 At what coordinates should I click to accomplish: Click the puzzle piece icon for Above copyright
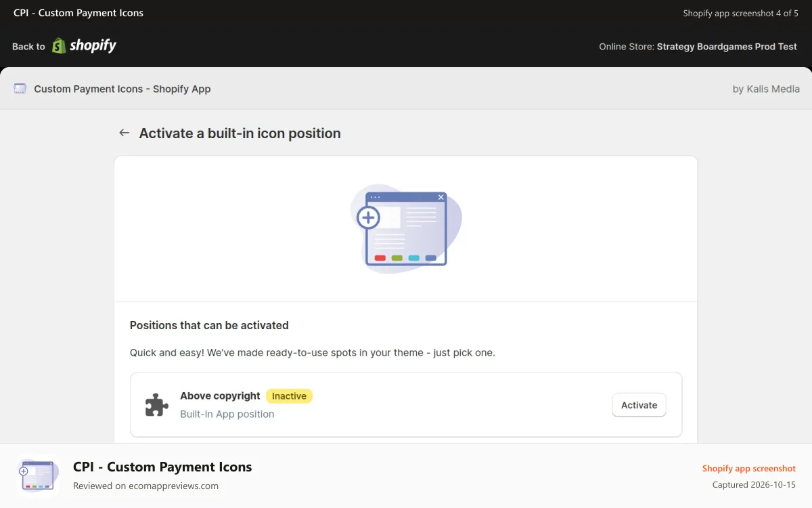click(156, 405)
